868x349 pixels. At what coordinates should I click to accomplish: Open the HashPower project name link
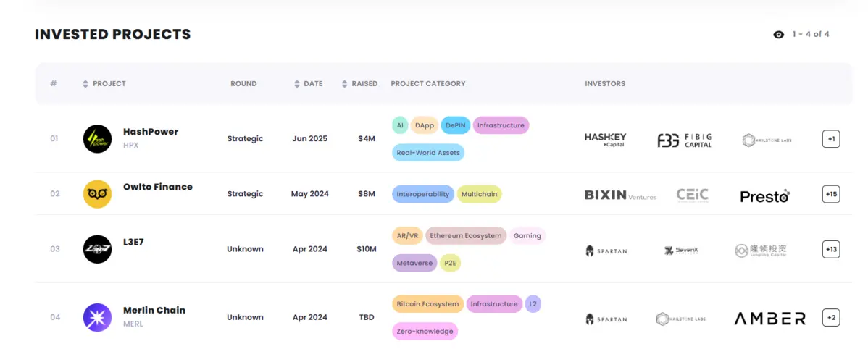point(151,132)
